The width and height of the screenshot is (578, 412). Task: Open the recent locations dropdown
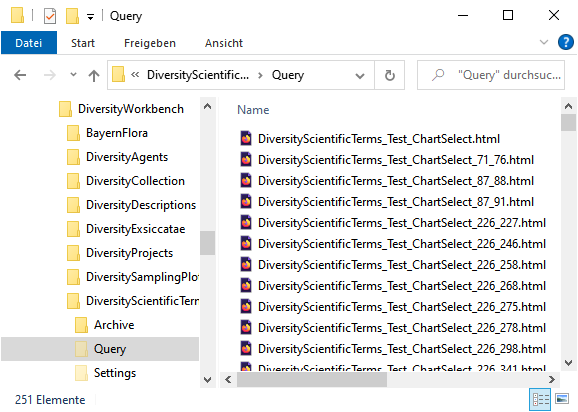pyautogui.click(x=73, y=75)
